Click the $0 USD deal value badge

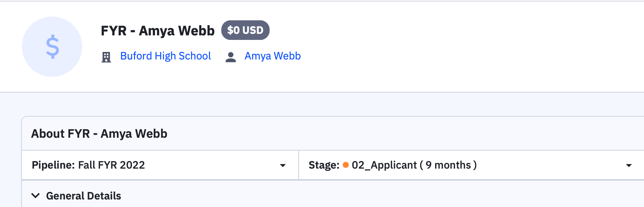click(x=245, y=30)
